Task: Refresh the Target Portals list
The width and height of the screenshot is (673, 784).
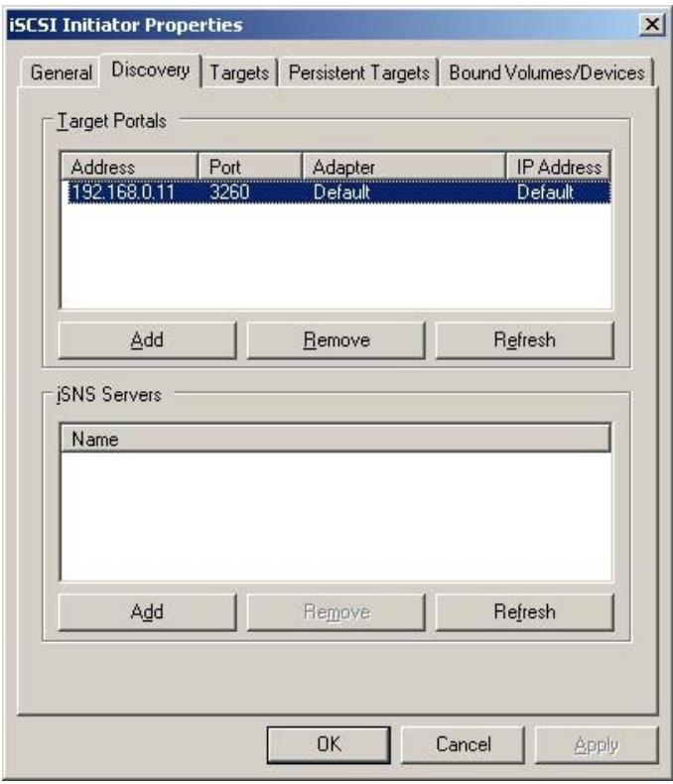Action: [x=524, y=340]
